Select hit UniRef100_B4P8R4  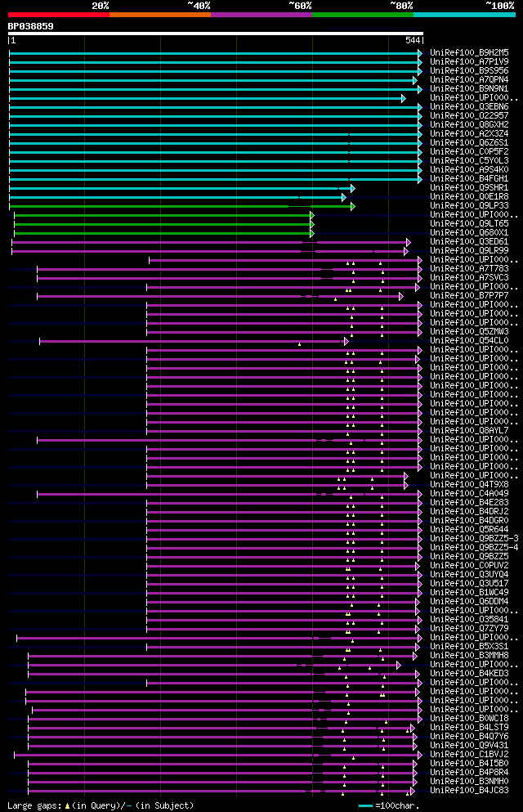[469, 772]
